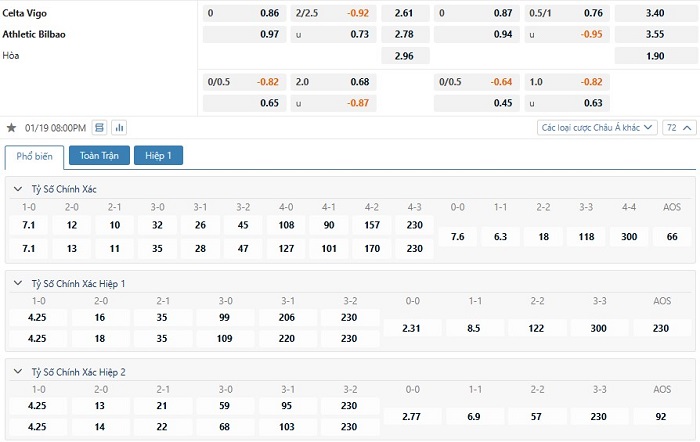Select alternate handicap odds 0.65
Viewport: 700px width, 442px height.
pyautogui.click(x=245, y=103)
